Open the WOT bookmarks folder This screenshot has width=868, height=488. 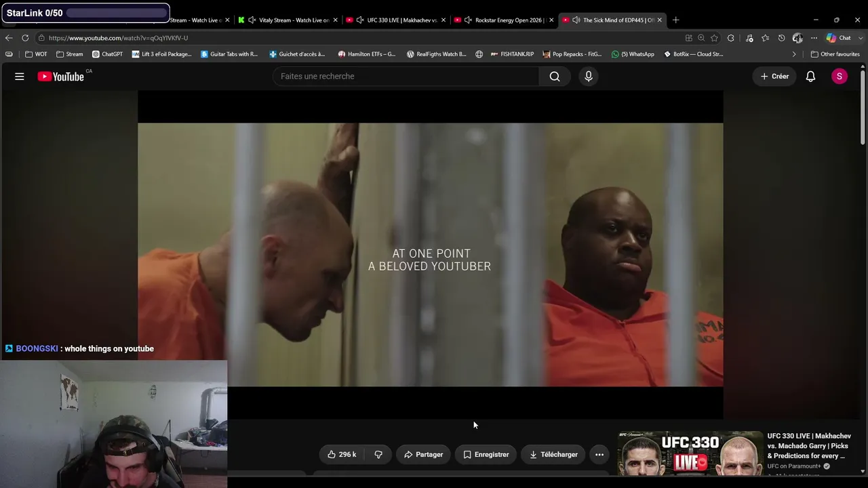click(x=36, y=54)
